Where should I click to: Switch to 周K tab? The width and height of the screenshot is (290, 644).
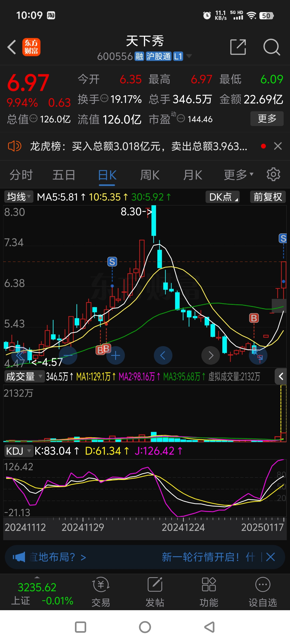[x=150, y=175]
